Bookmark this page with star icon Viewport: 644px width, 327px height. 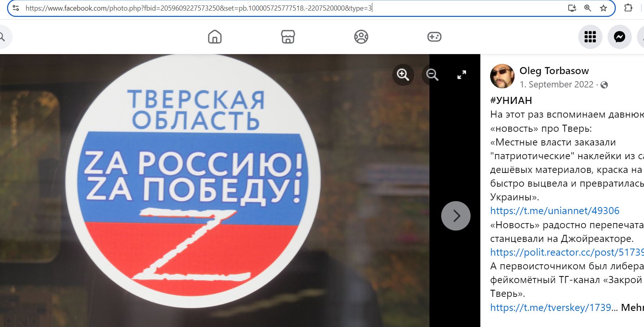coord(603,8)
